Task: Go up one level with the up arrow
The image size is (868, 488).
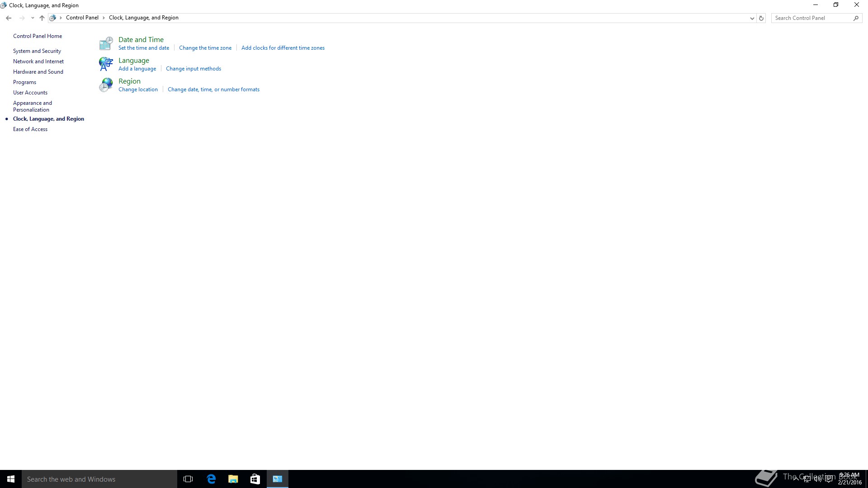Action: point(42,18)
